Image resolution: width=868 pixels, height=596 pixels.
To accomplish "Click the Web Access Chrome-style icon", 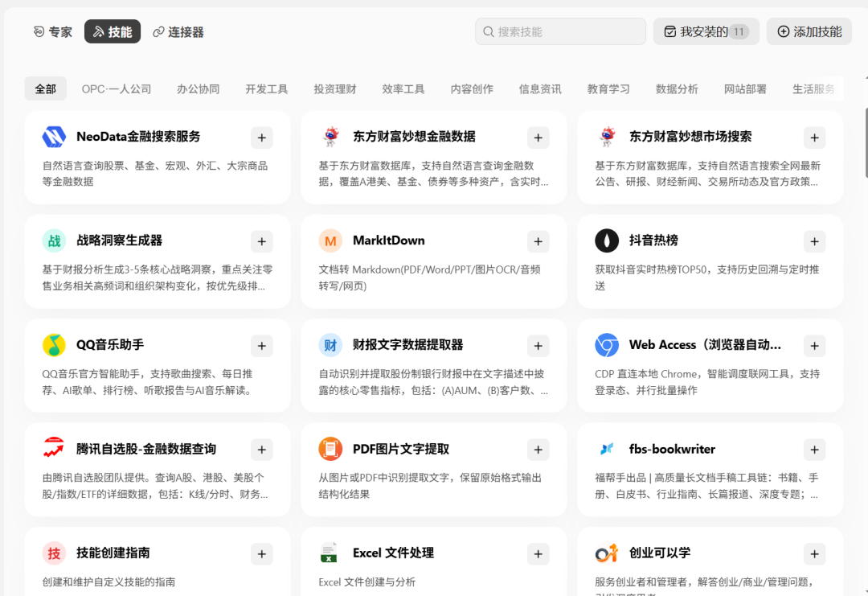I will [x=607, y=344].
